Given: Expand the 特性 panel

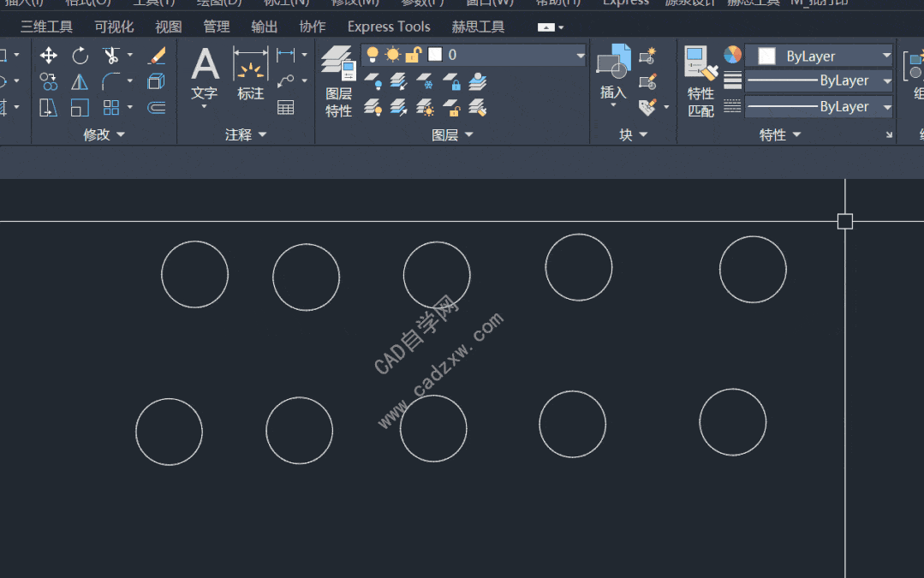Looking at the screenshot, I should (779, 135).
